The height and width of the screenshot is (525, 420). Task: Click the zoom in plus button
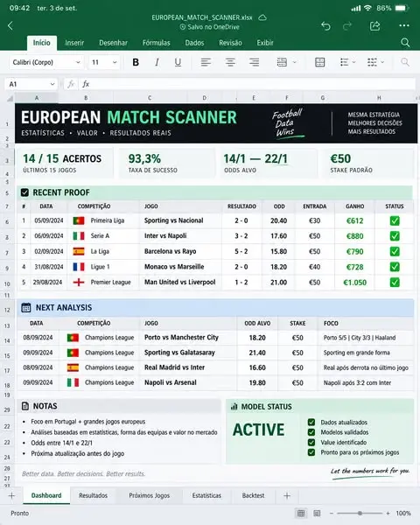388,514
